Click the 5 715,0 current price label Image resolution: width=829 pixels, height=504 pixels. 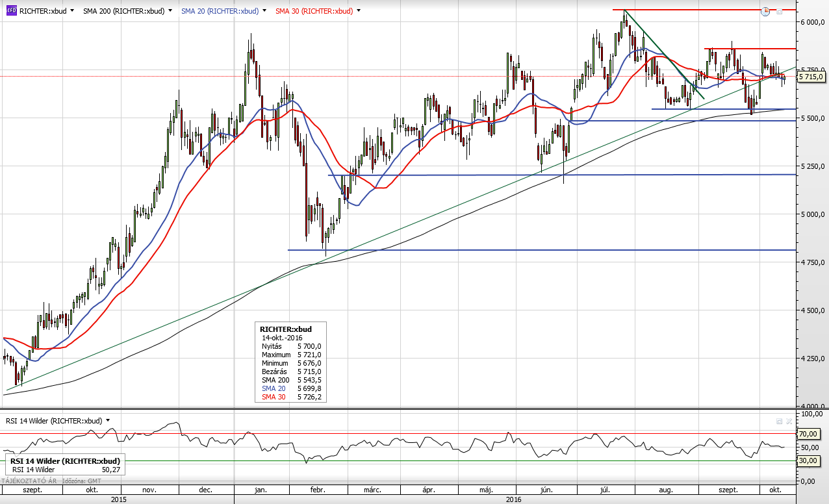click(x=811, y=77)
